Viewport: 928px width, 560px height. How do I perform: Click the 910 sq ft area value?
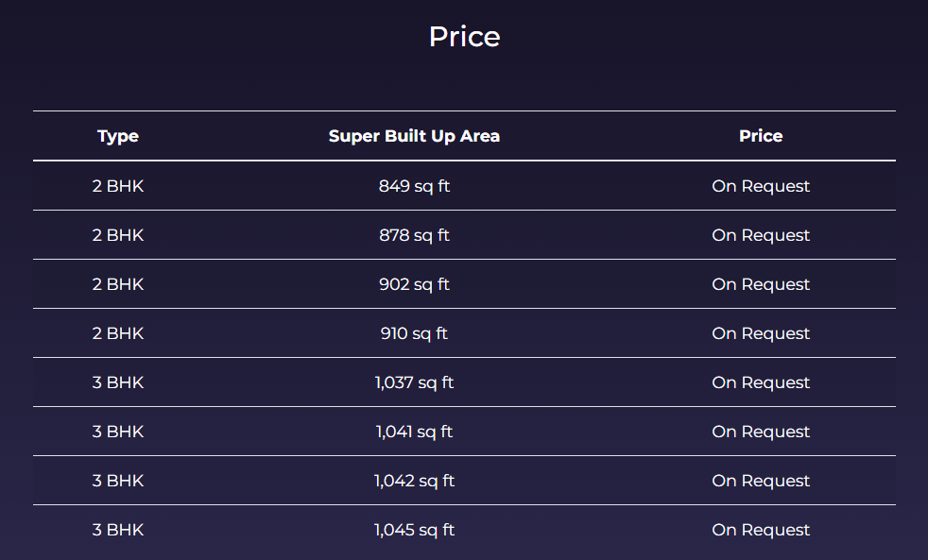tap(414, 333)
